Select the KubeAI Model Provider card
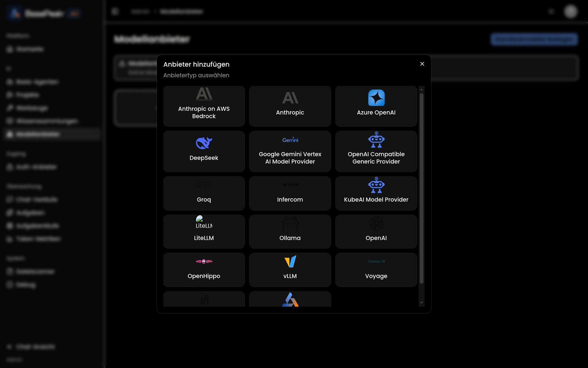 (x=376, y=193)
